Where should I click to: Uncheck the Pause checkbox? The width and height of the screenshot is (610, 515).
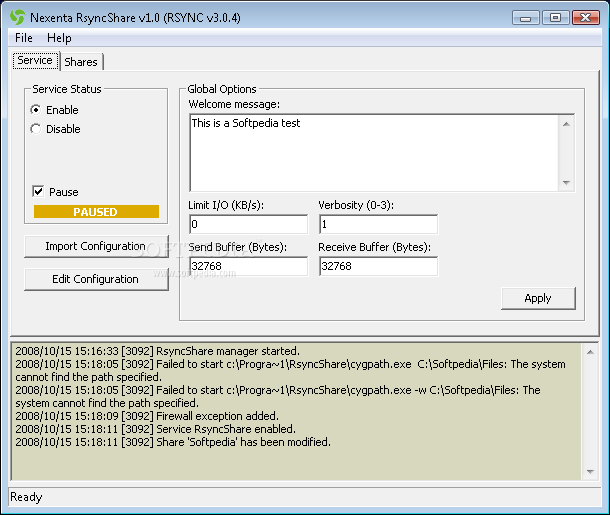pos(39,191)
